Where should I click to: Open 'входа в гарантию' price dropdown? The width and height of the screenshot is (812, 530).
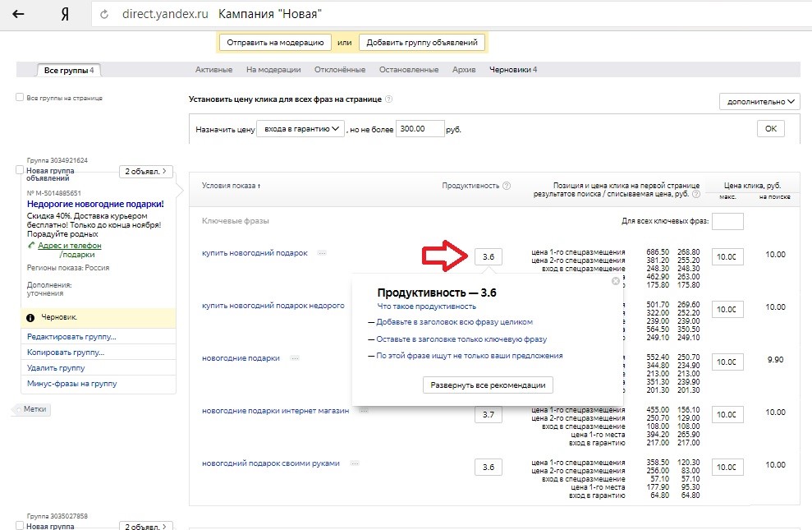point(300,128)
